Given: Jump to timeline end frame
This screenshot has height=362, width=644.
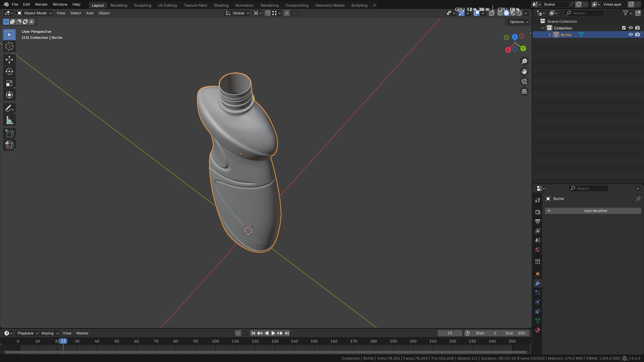Looking at the screenshot, I should click(287, 333).
